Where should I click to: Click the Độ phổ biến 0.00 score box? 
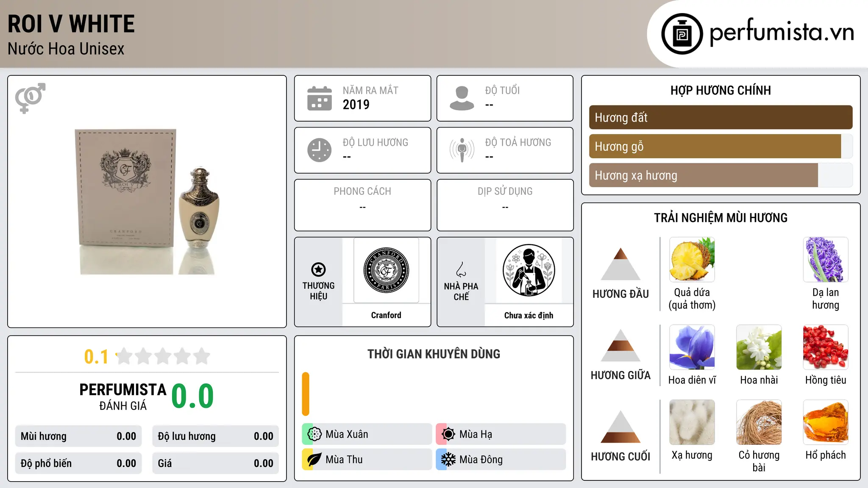click(x=78, y=463)
